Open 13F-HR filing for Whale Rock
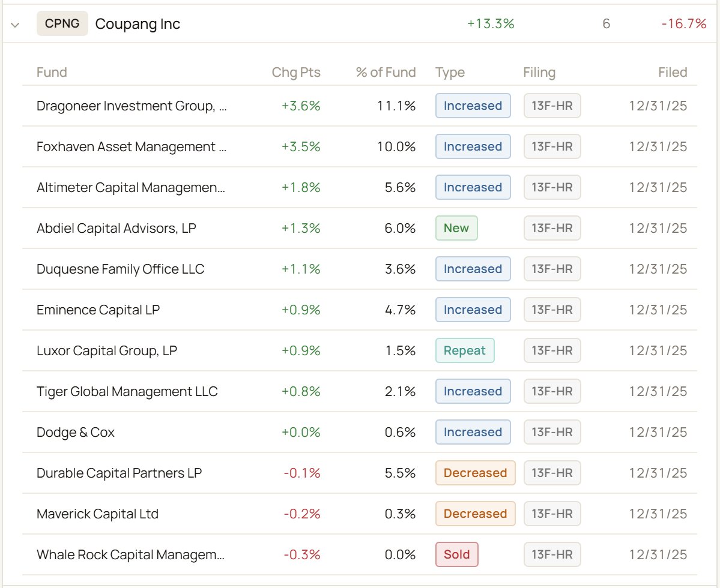 [552, 554]
